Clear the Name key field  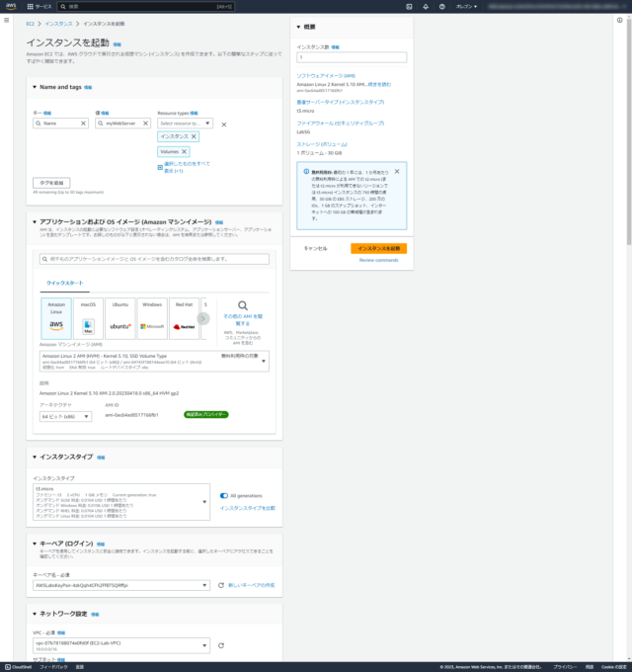[x=84, y=124]
